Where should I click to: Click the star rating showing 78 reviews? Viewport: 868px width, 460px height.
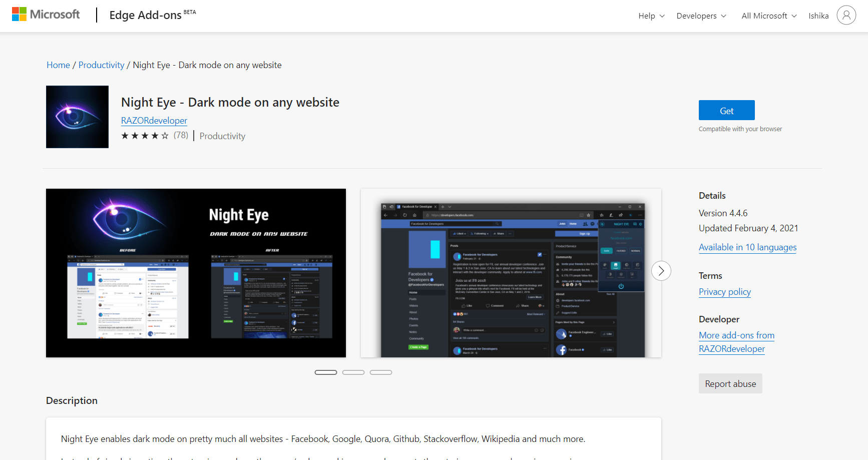point(145,135)
